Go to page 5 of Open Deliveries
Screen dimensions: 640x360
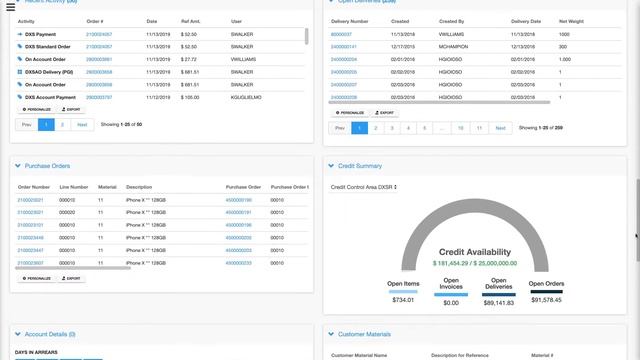(x=424, y=128)
